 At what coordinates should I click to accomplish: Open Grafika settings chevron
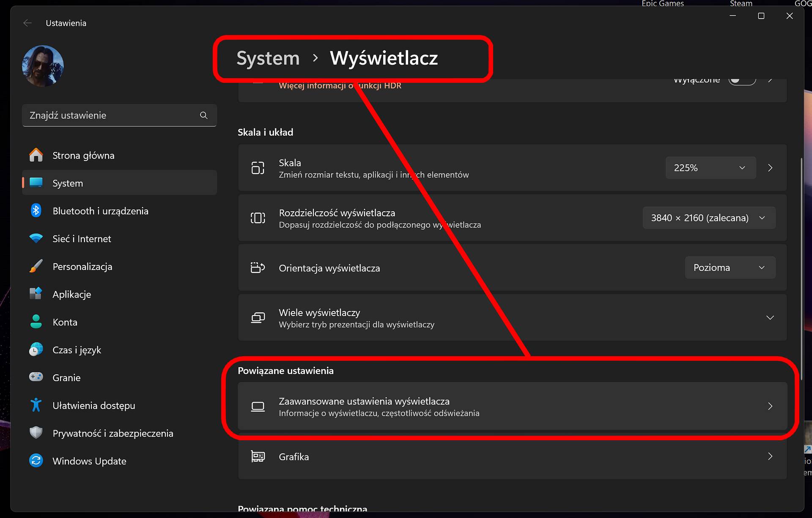click(770, 456)
